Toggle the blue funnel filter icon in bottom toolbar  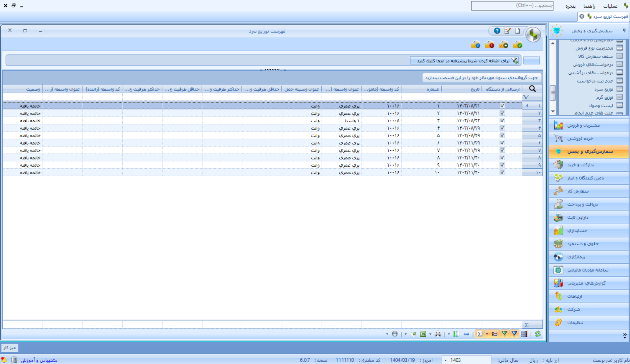coord(514,334)
